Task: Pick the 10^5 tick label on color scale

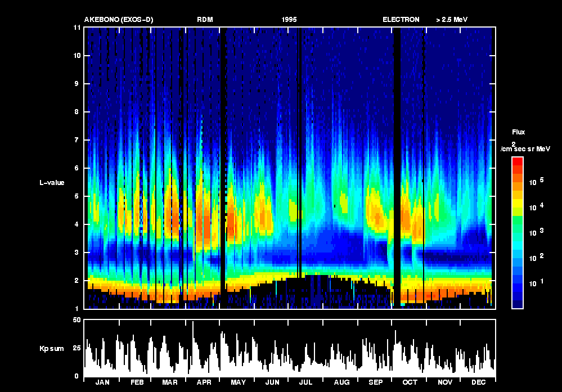Action: 534,182
